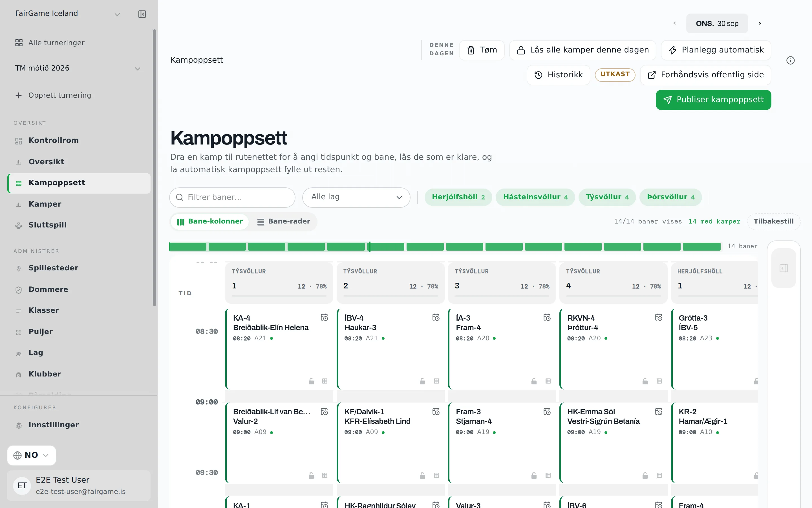Open reschedule icon on ÍBV-4 match card

[436, 317]
